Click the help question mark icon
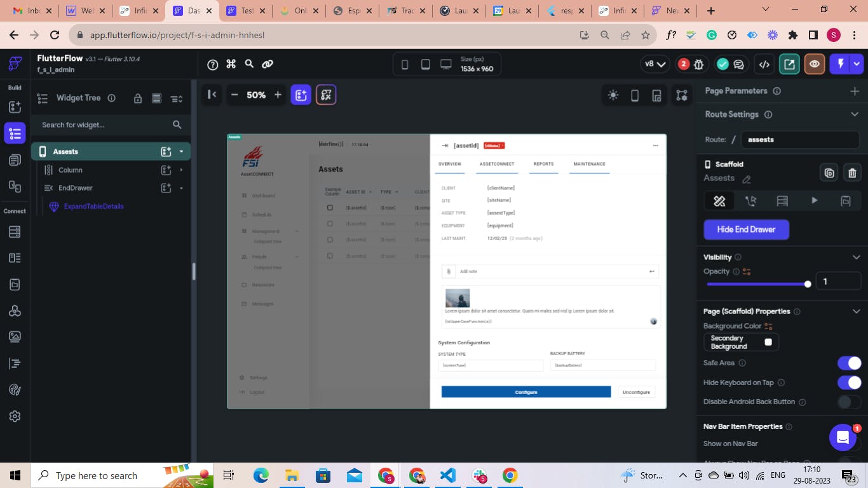The image size is (868, 488). (x=213, y=64)
